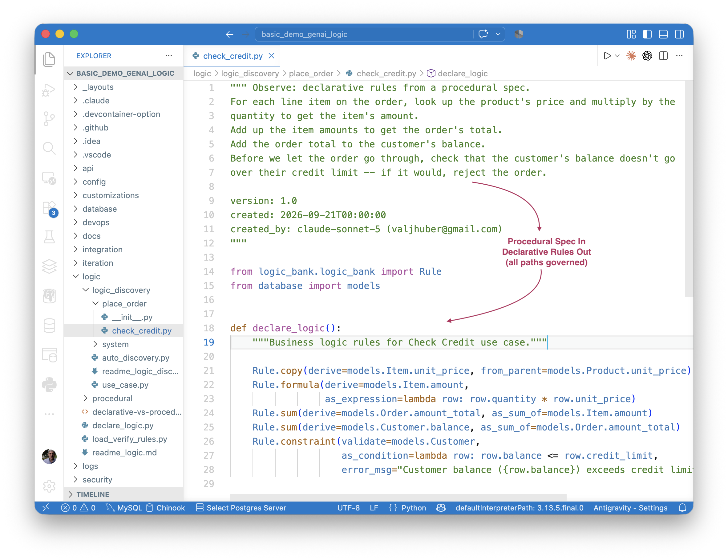This screenshot has height=560, width=728.
Task: Collapse the BASIC_DEMO_GENAI_LOGIC root section
Action: pyautogui.click(x=123, y=73)
